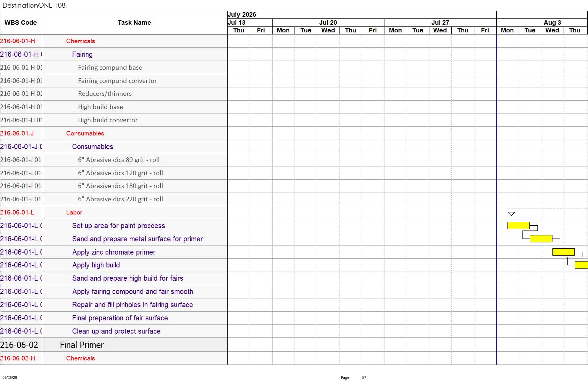Select the Fairing compund base row
The image size is (588, 382).
coord(114,68)
